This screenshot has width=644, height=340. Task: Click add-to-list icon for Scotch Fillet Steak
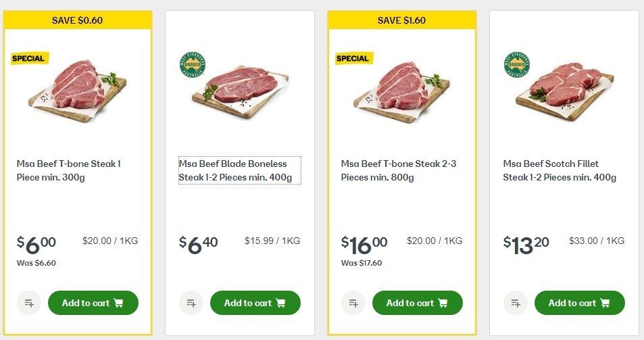tap(516, 303)
